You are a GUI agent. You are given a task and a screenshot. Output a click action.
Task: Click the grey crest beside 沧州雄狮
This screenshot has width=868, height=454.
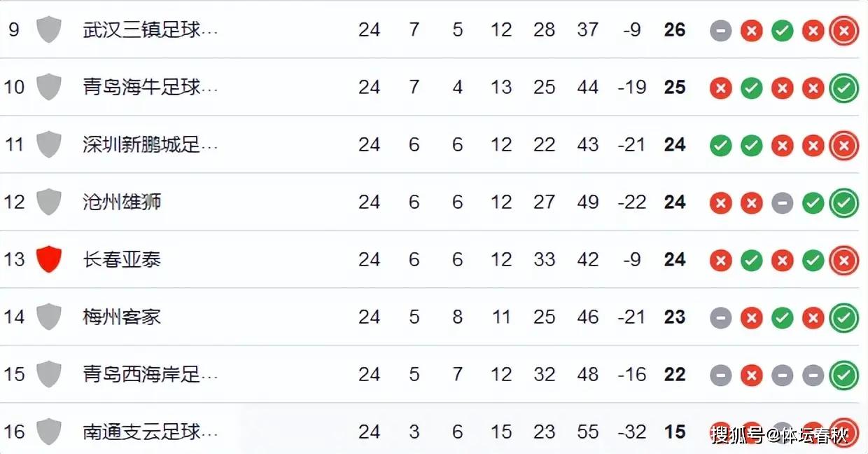48,202
